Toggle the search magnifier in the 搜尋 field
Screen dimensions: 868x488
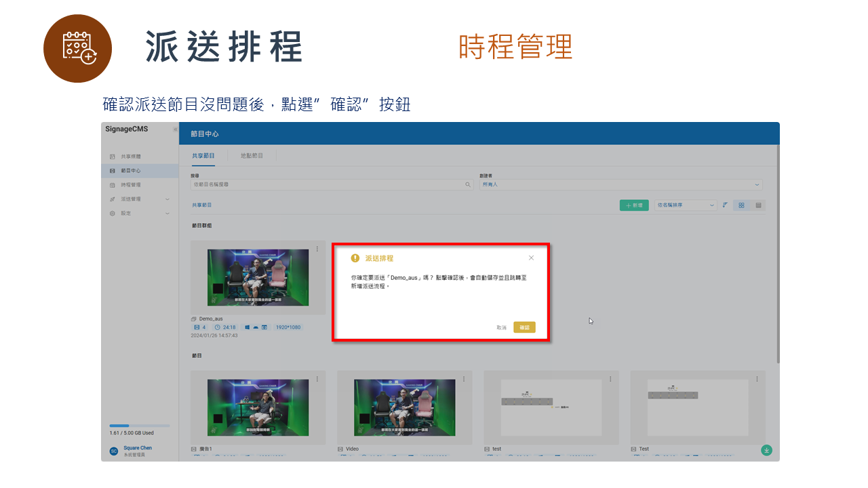click(468, 184)
